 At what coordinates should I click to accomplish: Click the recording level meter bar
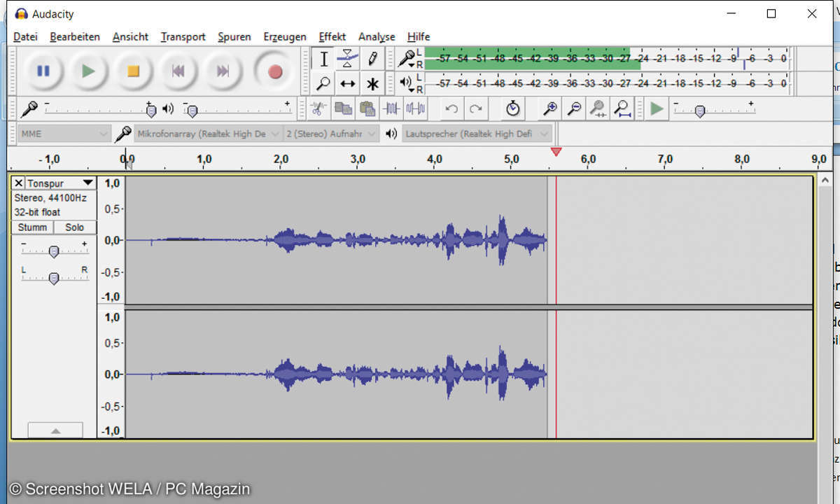tap(606, 59)
